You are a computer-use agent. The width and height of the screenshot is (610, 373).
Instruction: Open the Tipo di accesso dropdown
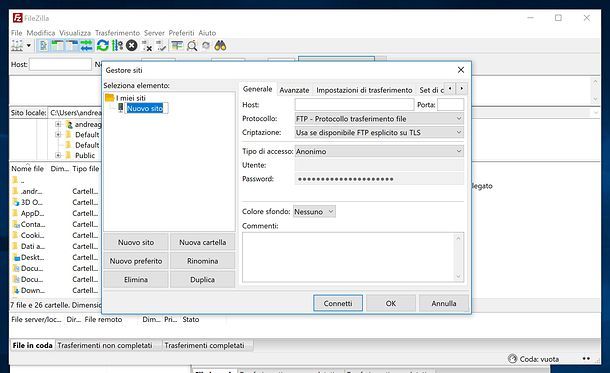click(379, 151)
